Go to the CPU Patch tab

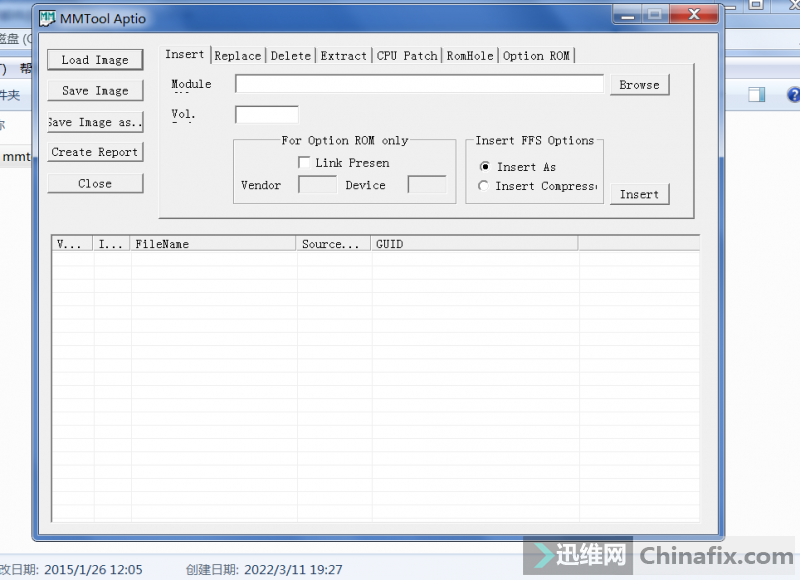pyautogui.click(x=407, y=56)
